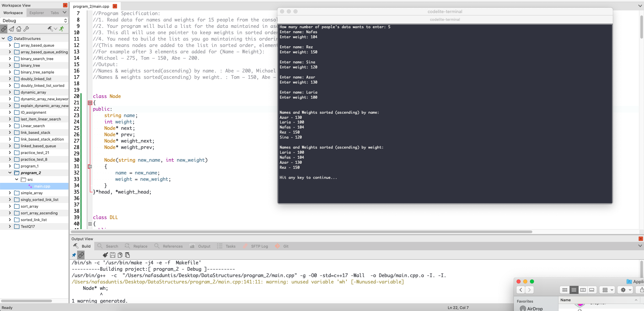Toggle the pin icon in Output View
This screenshot has width=644, height=311.
[x=74, y=255]
